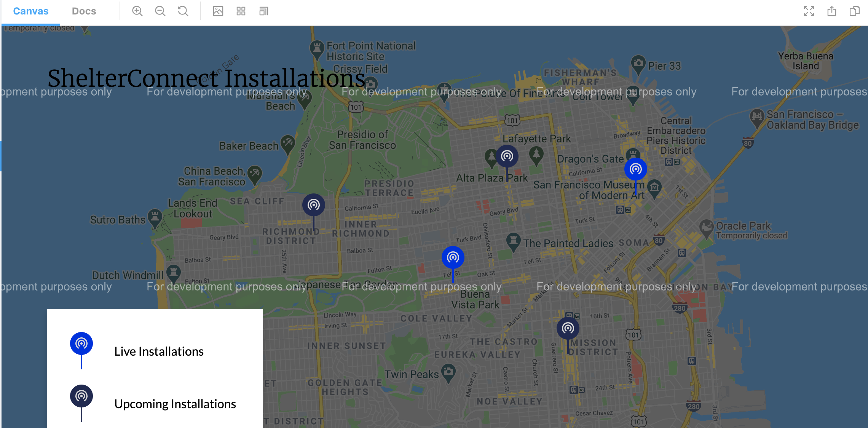Click the blue Live Installations legend marker
The image size is (868, 428).
pyautogui.click(x=81, y=344)
